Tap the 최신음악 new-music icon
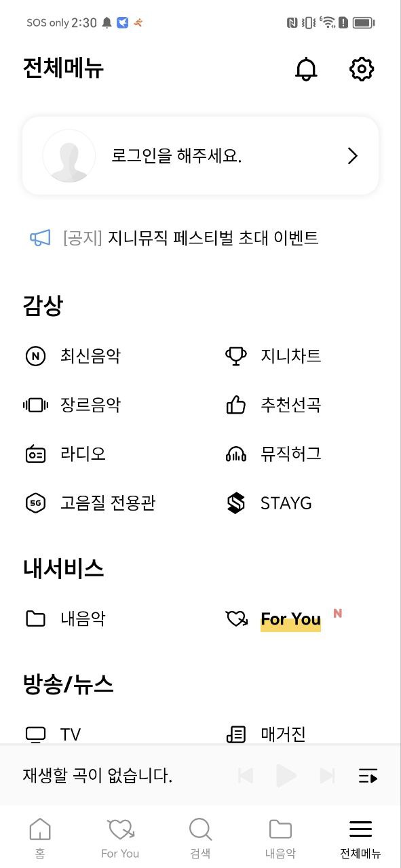 35,356
